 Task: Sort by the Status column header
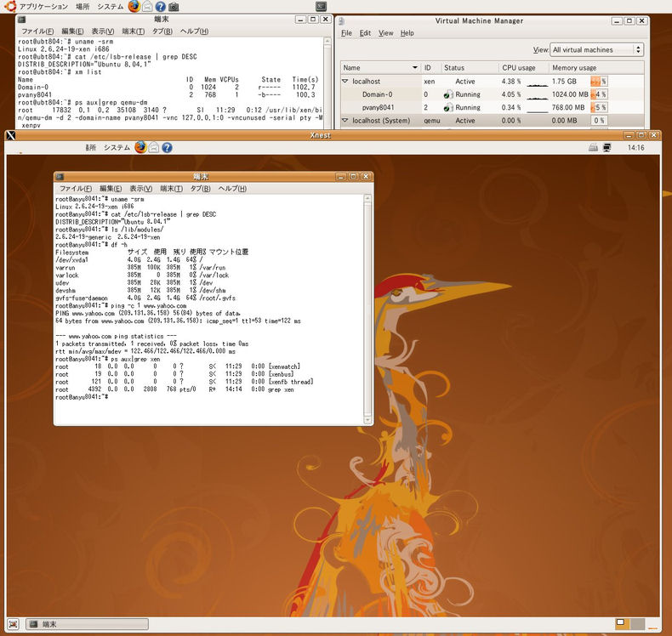pyautogui.click(x=470, y=68)
